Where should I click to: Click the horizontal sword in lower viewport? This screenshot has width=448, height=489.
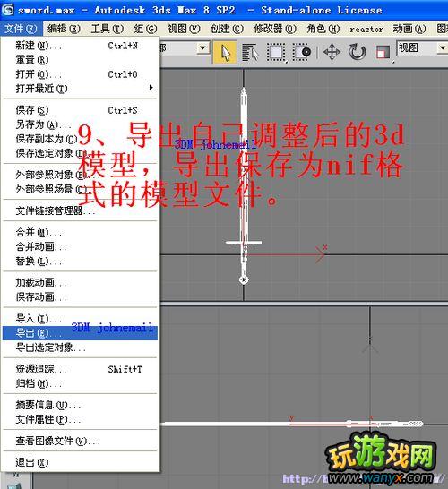click(292, 424)
